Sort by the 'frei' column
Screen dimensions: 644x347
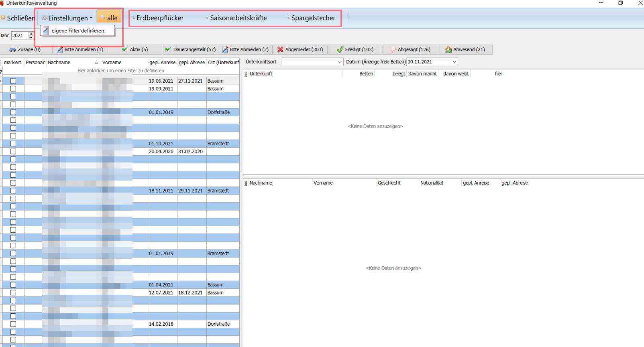[487, 74]
